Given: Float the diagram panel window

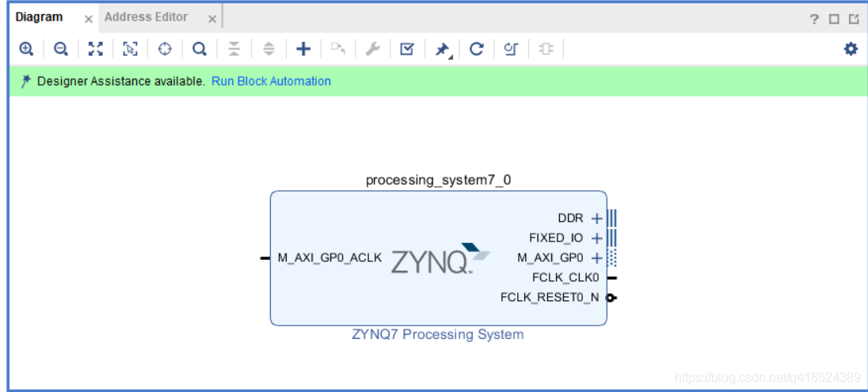Looking at the screenshot, I should (854, 19).
